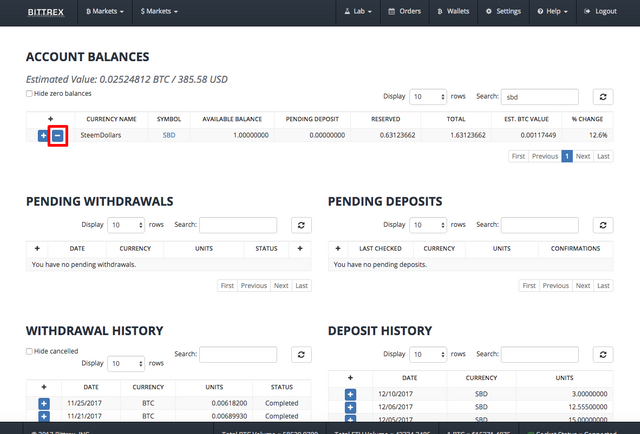This screenshot has height=434, width=640.
Task: Open Pending Deposits display rows dropdown
Action: coord(428,225)
